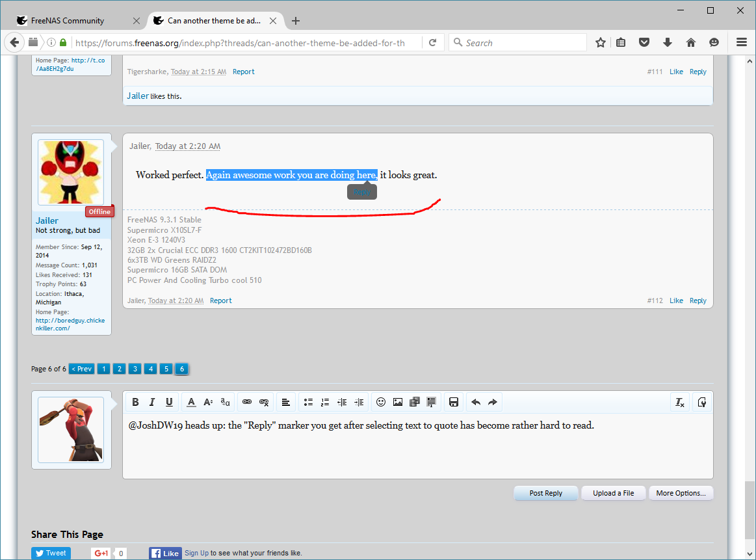
Task: Click the Tweet share button
Action: pos(51,553)
